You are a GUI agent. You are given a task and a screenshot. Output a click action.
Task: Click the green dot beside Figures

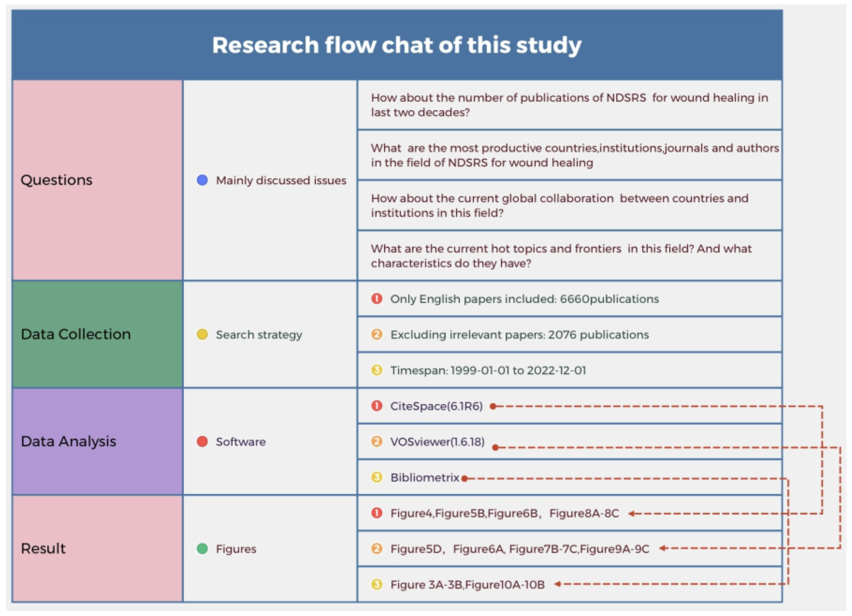click(x=202, y=549)
